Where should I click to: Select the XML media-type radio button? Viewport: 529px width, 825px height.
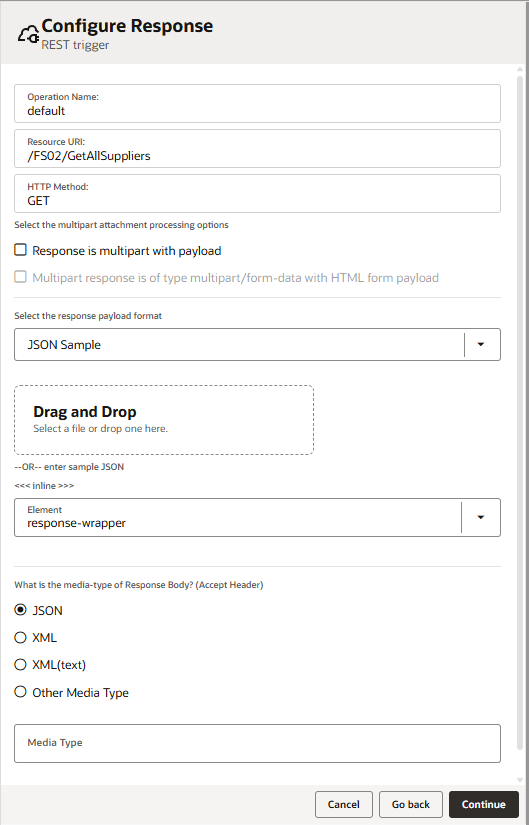pyautogui.click(x=21, y=637)
